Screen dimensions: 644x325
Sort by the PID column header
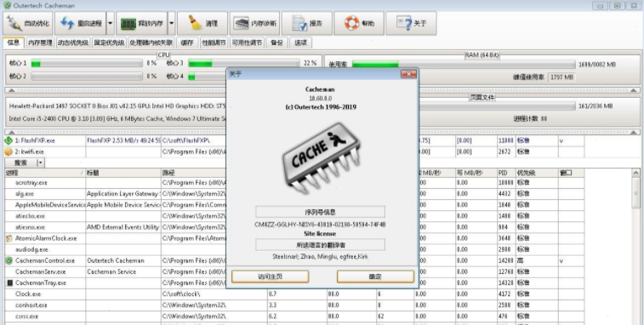pos(506,173)
